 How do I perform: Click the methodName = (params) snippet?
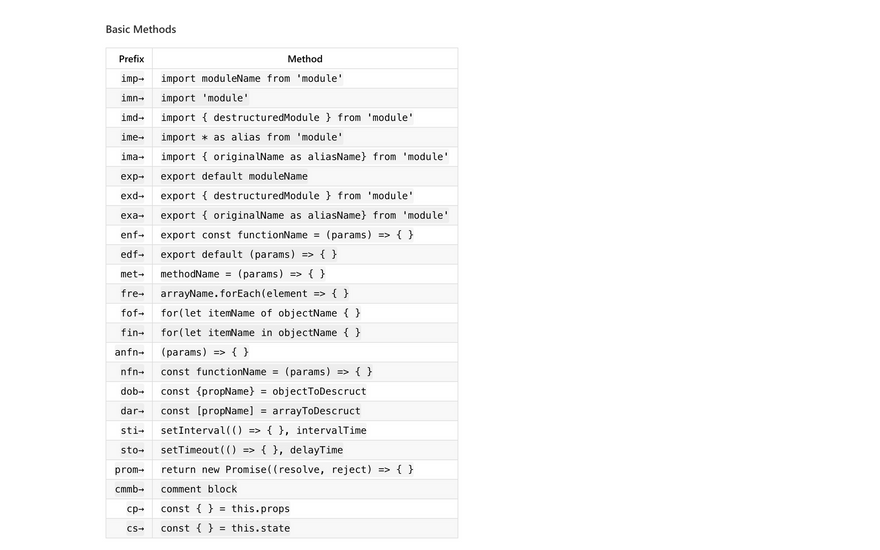(x=243, y=274)
